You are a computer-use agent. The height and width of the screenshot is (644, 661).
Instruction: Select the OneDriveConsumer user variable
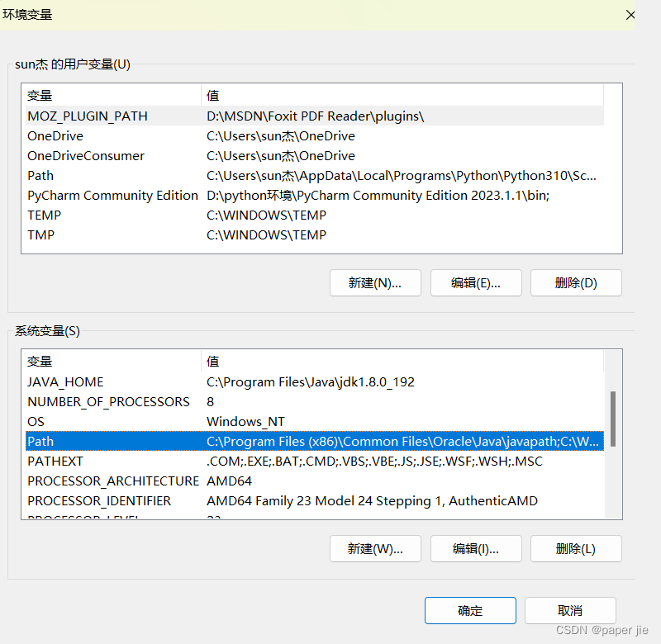[x=315, y=155]
